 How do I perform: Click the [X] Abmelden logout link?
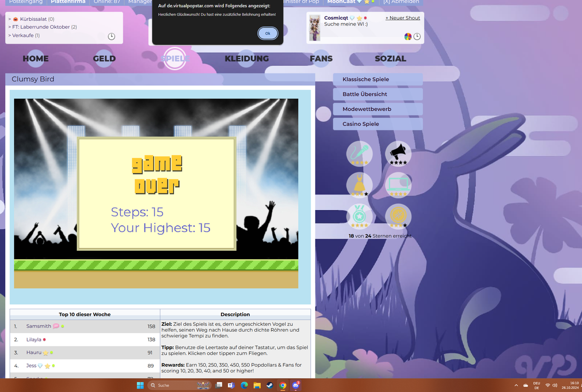(x=401, y=2)
